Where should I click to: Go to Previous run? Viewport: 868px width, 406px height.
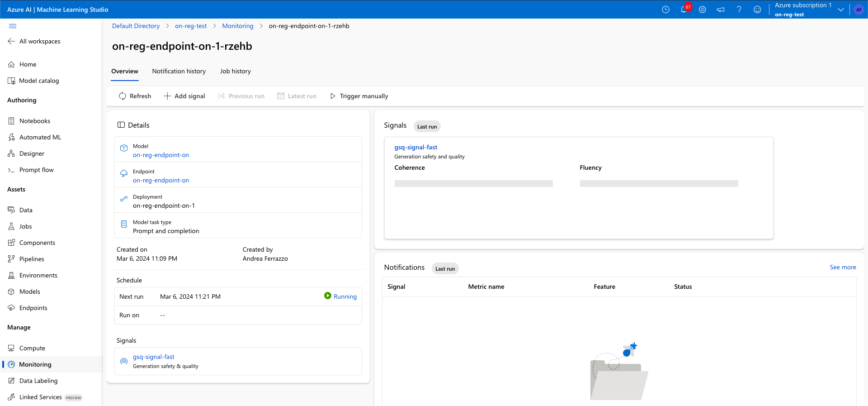[x=241, y=96]
